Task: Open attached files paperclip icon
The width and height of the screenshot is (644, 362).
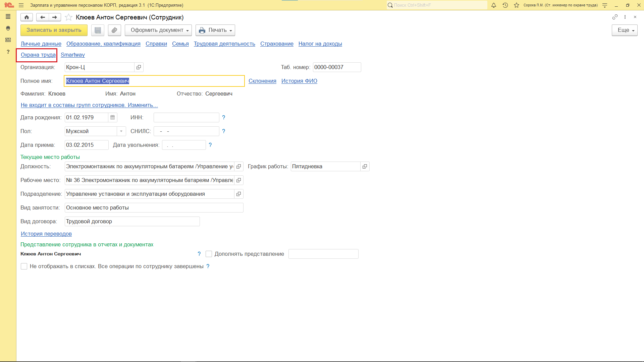Action: point(114,30)
